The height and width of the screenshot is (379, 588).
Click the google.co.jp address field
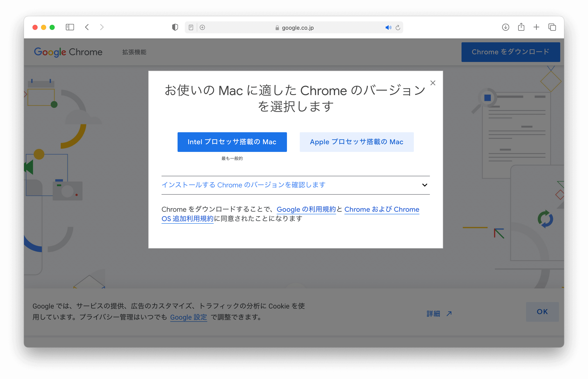[294, 27]
